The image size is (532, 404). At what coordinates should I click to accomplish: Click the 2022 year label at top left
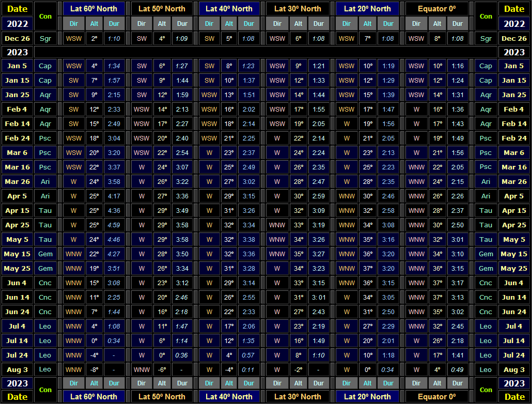pos(18,23)
